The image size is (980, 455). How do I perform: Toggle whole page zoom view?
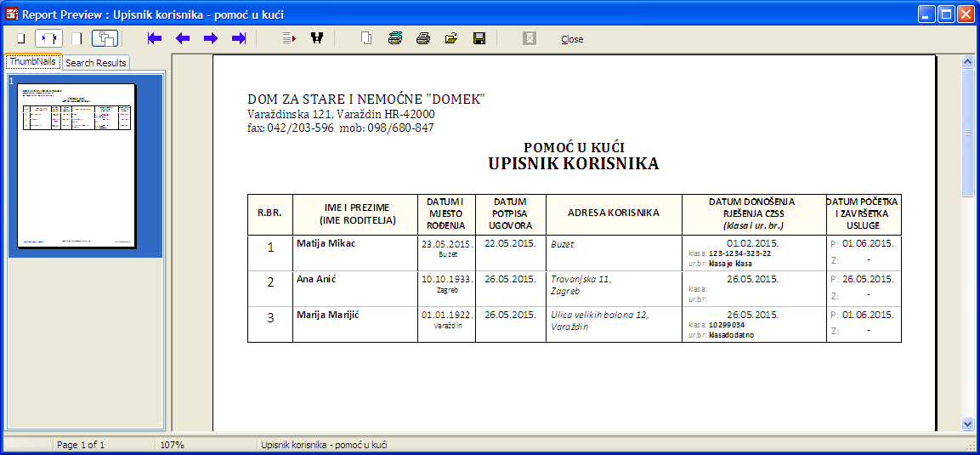[x=21, y=38]
